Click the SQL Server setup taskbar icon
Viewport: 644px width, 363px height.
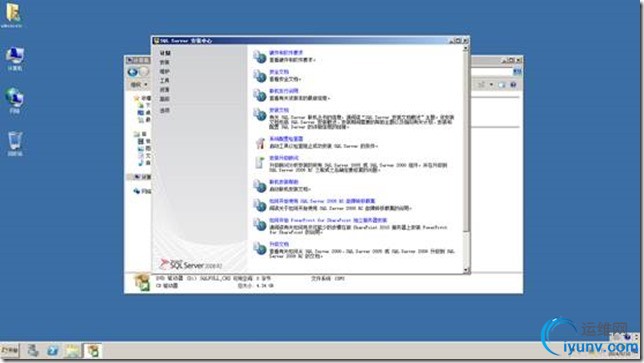pyautogui.click(x=93, y=351)
